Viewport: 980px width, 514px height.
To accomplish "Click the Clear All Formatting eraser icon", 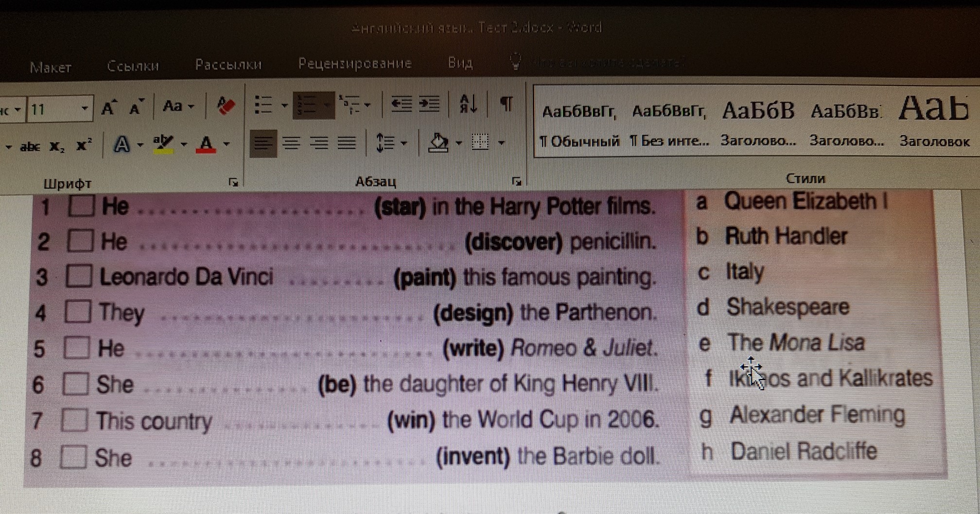I will tap(226, 106).
